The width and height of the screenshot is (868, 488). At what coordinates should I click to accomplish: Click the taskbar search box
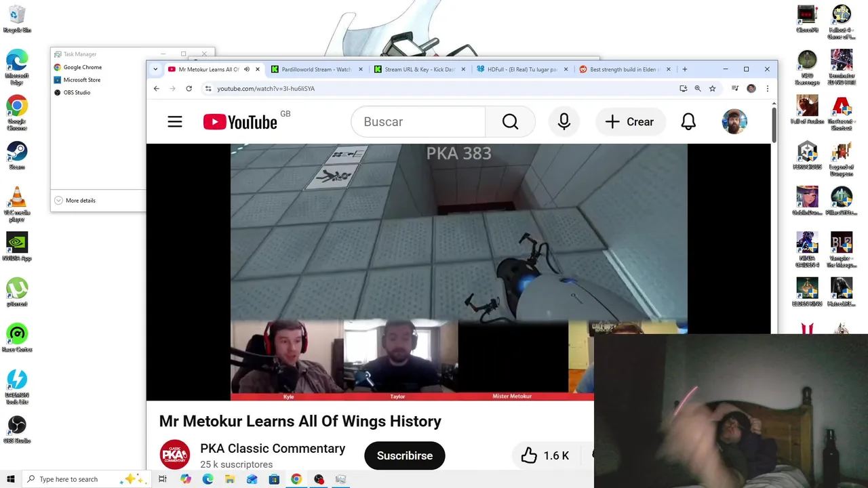[87, 479]
